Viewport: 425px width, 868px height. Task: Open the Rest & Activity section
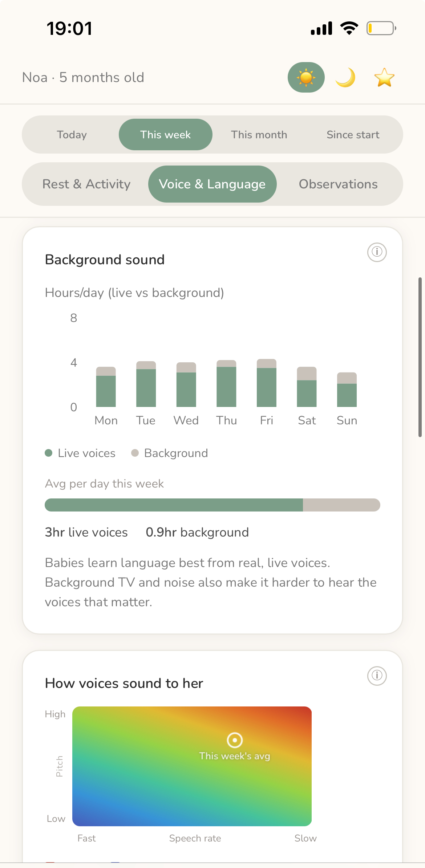pos(86,184)
